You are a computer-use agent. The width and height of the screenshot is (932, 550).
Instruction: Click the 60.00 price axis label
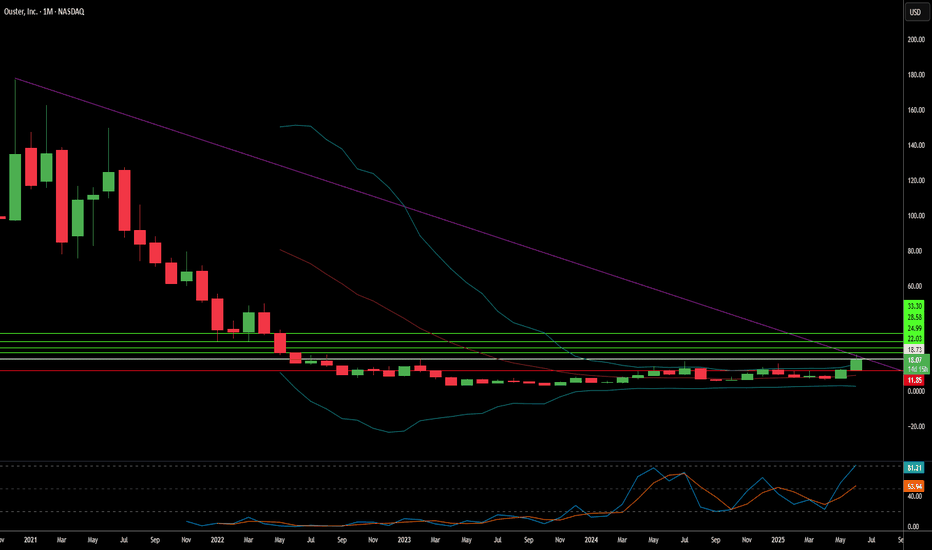[x=916, y=286]
